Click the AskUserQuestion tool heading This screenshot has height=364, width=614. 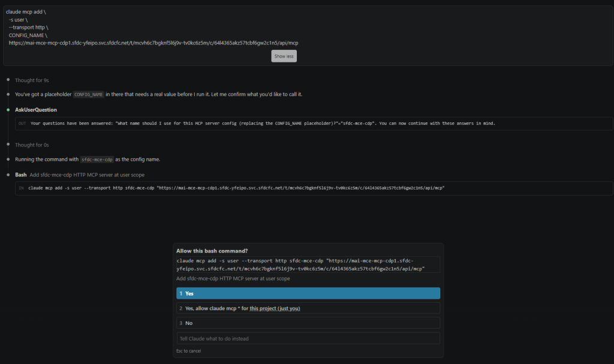pyautogui.click(x=35, y=110)
